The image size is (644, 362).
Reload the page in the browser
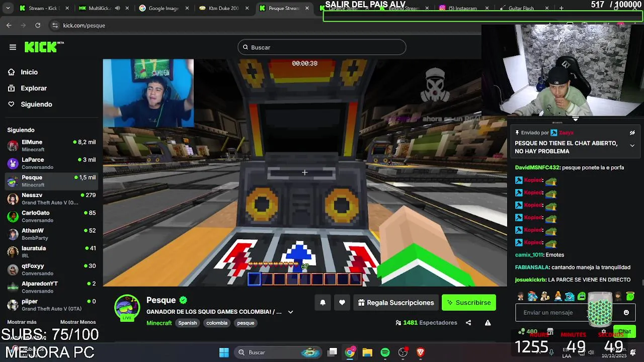(x=38, y=25)
